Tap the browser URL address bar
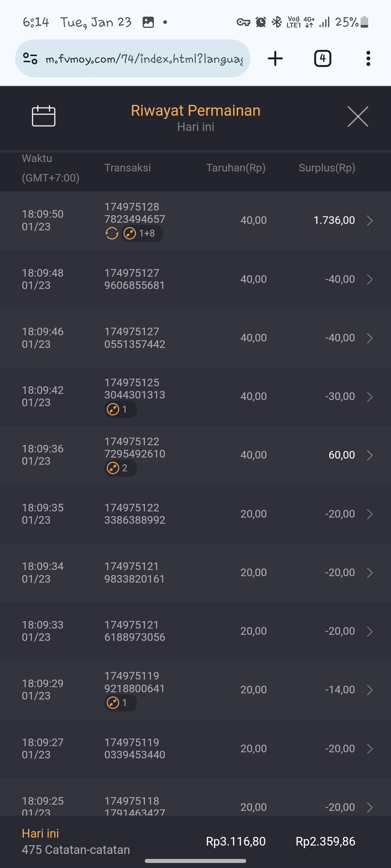Viewport: 391px width, 868px height. [144, 59]
